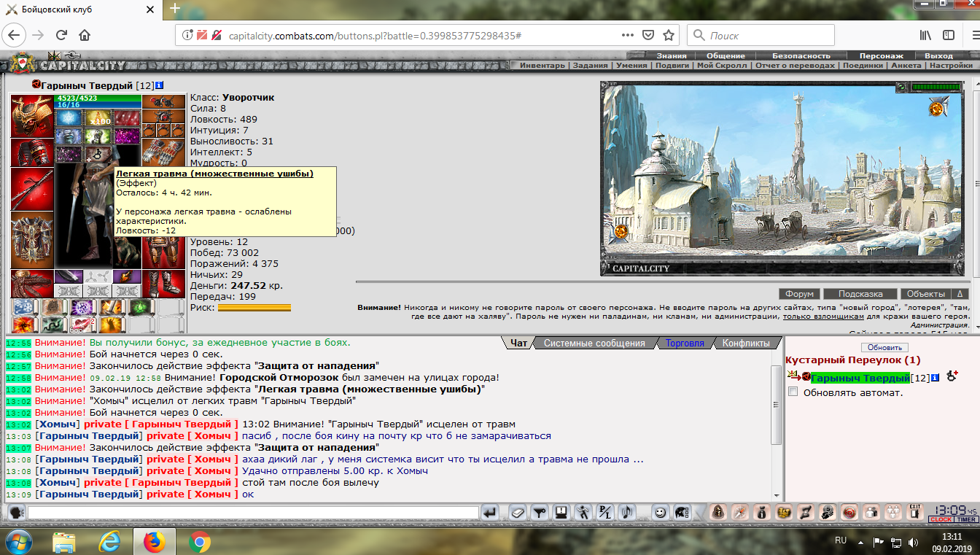This screenshot has width=980, height=555.
Task: Open the Общение menu
Action: pyautogui.click(x=726, y=55)
